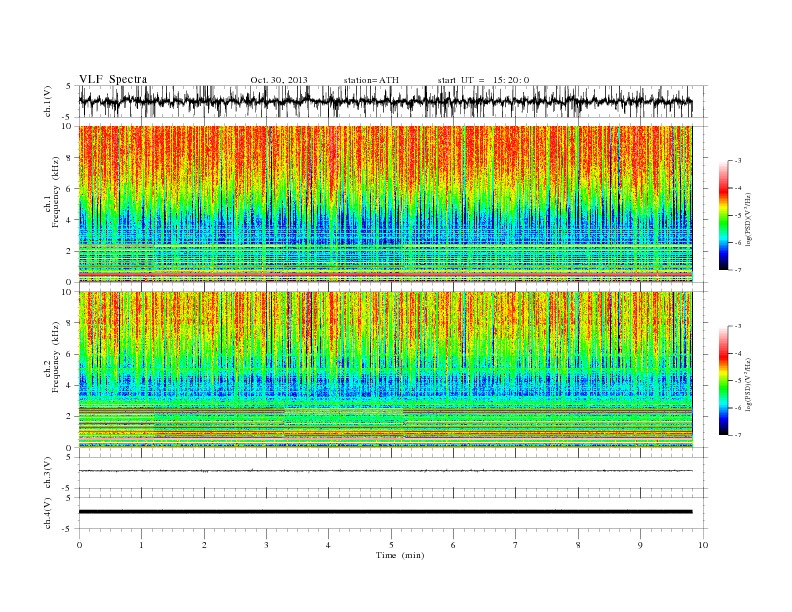Click the "ch.4(V)" axis label
Image resolution: width=792 pixels, height=612 pixels.
pos(48,513)
